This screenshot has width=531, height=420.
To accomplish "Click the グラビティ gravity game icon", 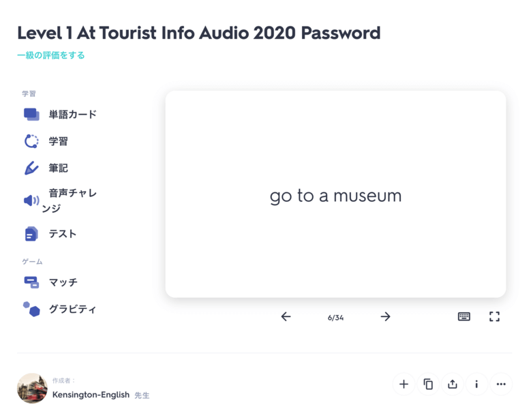I will coord(31,309).
